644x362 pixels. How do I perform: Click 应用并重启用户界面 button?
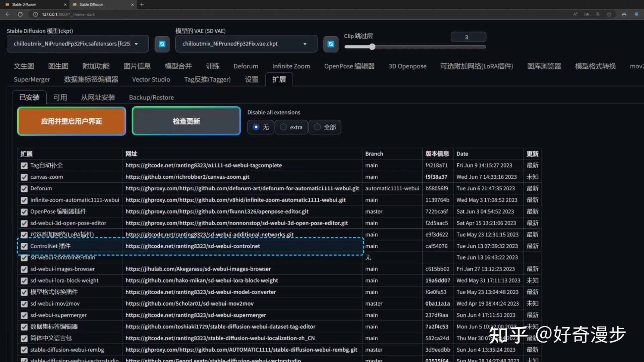tap(71, 121)
